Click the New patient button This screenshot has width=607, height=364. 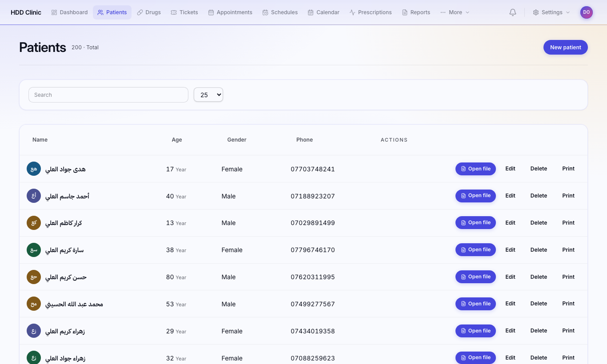566,47
